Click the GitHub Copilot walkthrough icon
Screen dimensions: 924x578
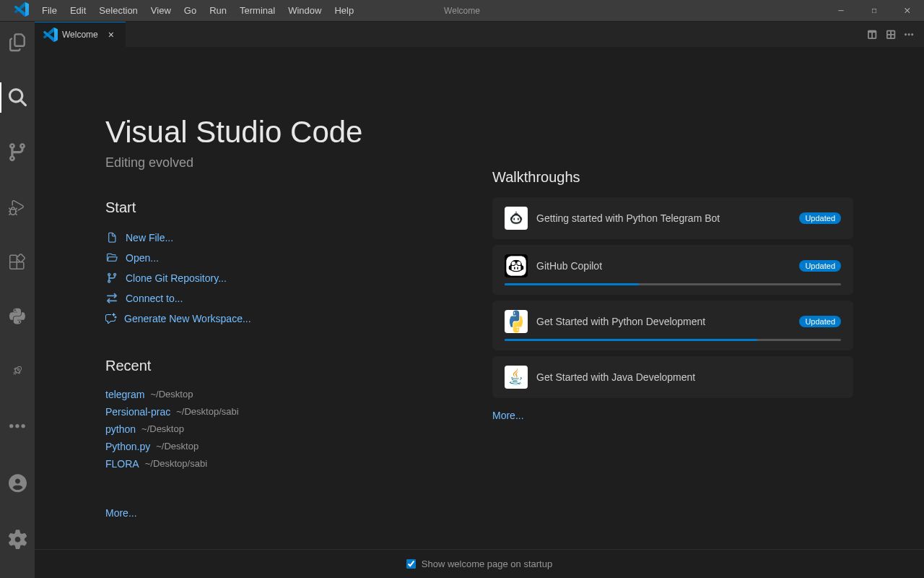(516, 266)
